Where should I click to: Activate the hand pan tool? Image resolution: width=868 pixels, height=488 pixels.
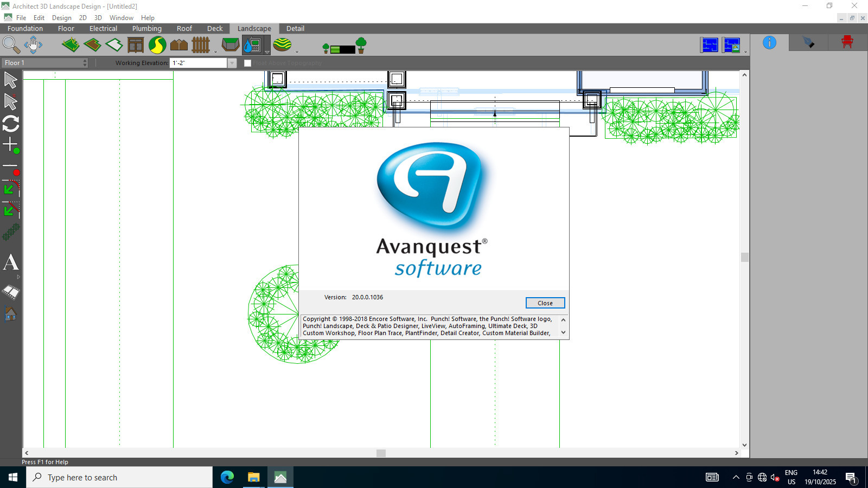[x=33, y=44]
